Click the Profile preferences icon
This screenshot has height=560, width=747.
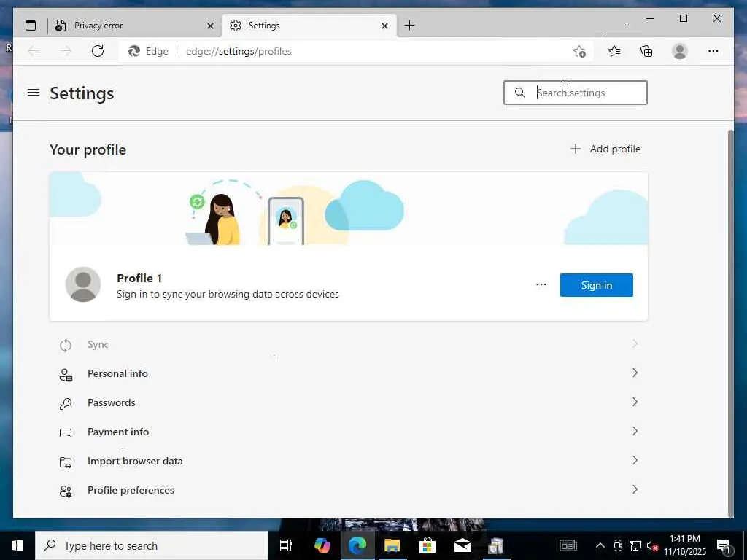[66, 491]
